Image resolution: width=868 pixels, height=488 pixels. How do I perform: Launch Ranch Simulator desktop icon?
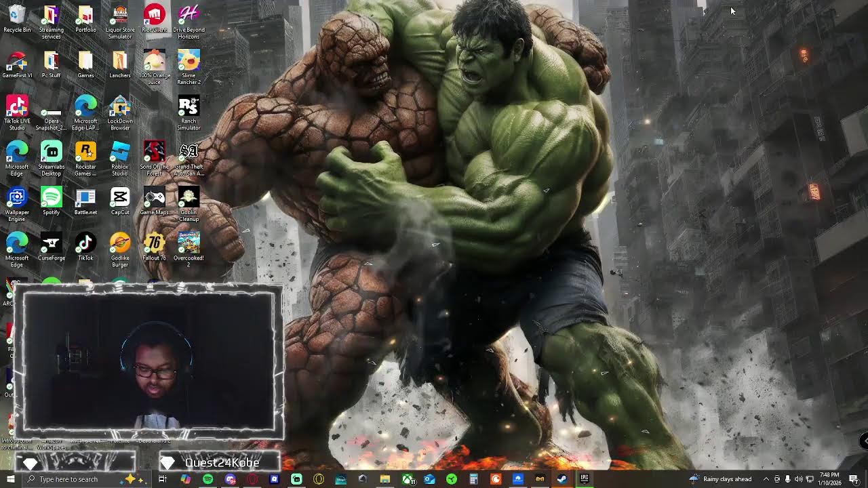(x=189, y=114)
